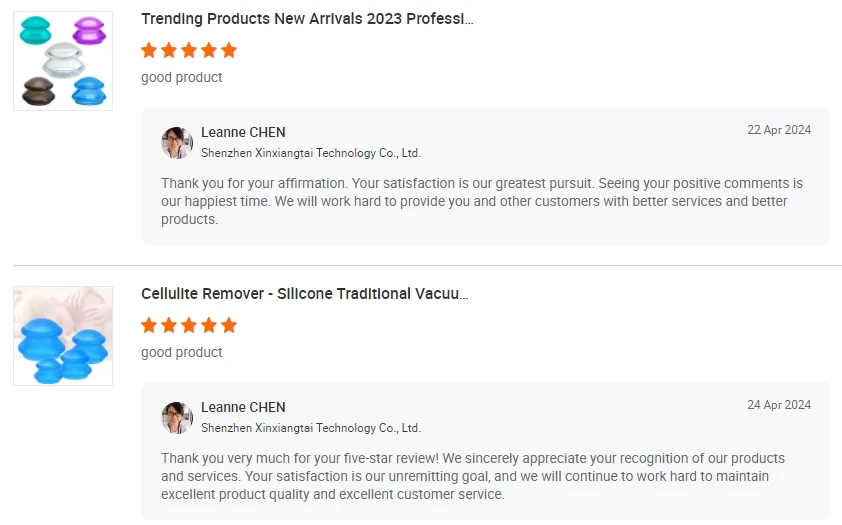Image resolution: width=842 pixels, height=525 pixels.
Task: Open the Shenzhen Xinxiangtai company link in the 24 Apr reply
Action: point(310,428)
